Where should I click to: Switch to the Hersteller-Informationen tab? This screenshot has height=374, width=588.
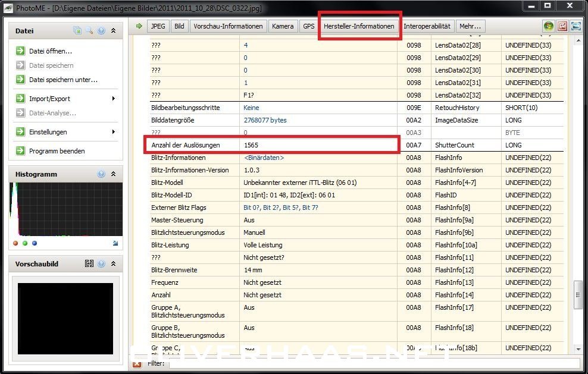click(359, 26)
